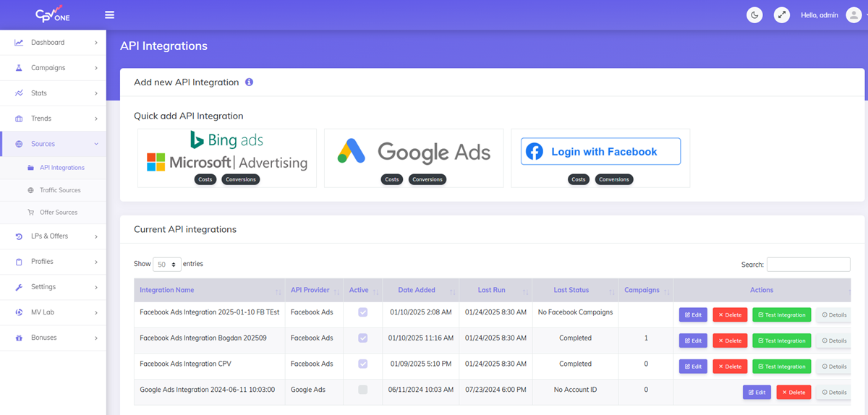
Task: Add Google Ads integration
Action: (414, 158)
